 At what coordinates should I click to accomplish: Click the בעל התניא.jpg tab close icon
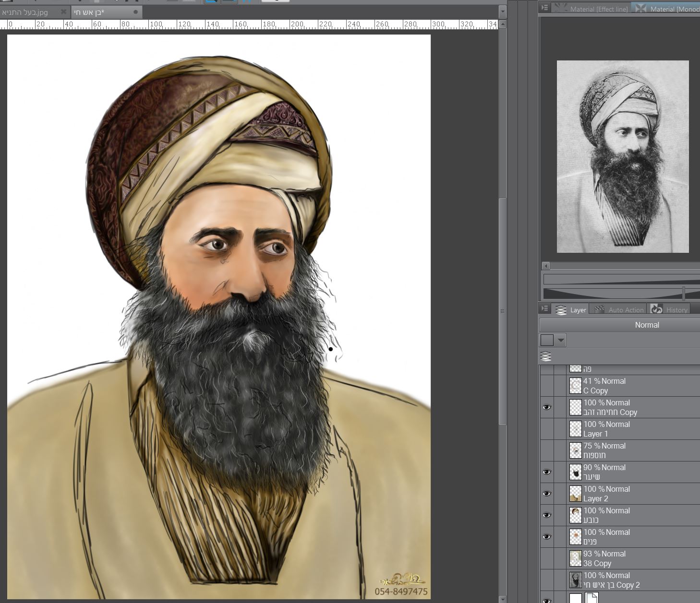(x=63, y=12)
